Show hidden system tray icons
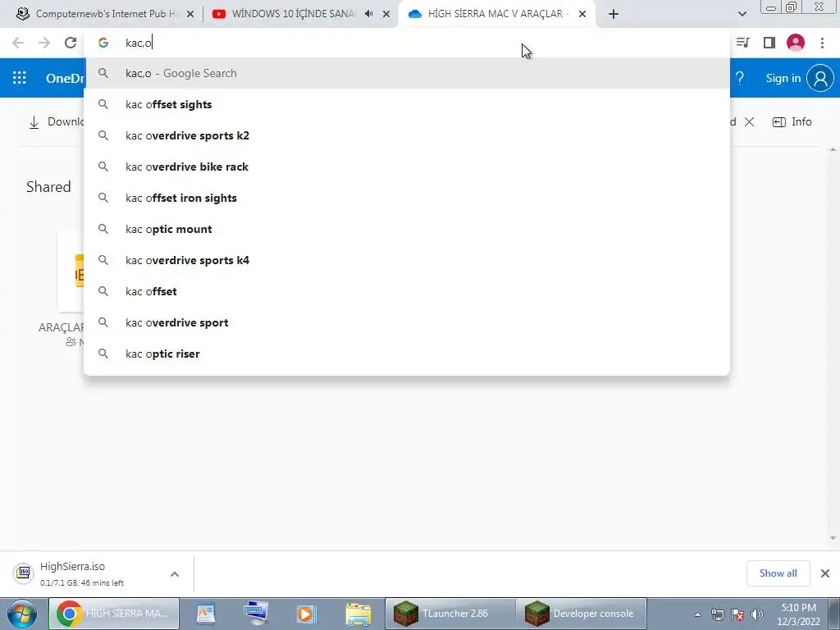This screenshot has width=840, height=630. 697,614
